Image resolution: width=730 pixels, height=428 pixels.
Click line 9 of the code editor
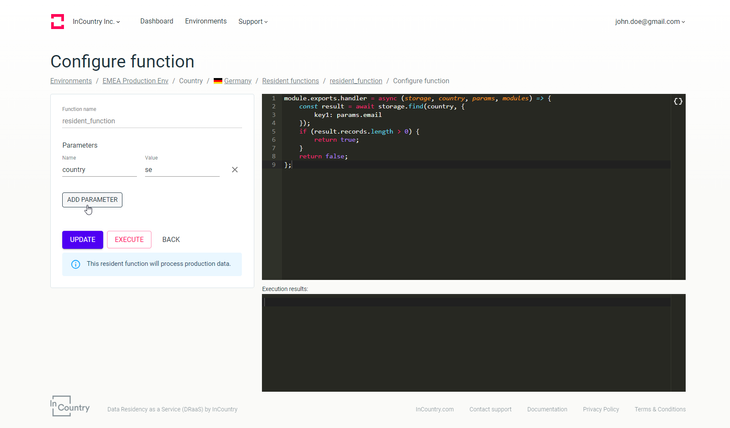point(476,165)
